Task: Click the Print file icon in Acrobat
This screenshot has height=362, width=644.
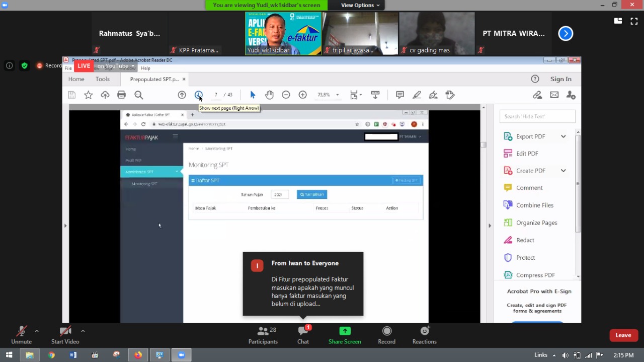Action: [121, 95]
